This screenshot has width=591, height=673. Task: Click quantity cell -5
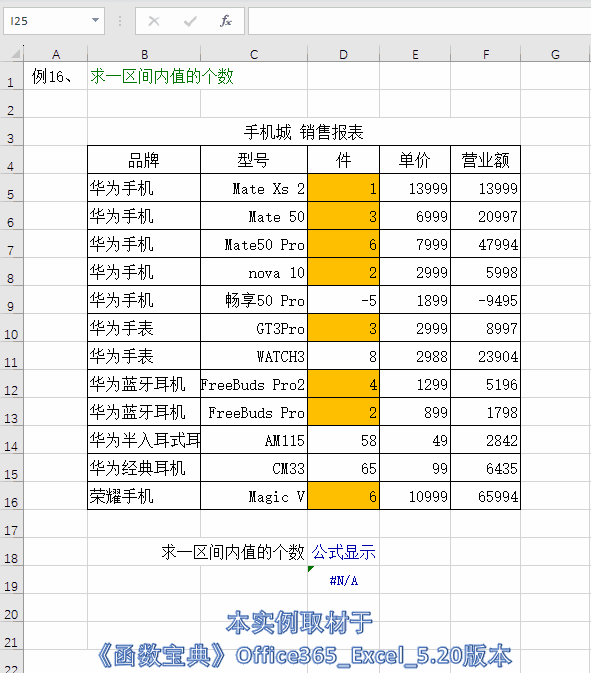pyautogui.click(x=343, y=300)
